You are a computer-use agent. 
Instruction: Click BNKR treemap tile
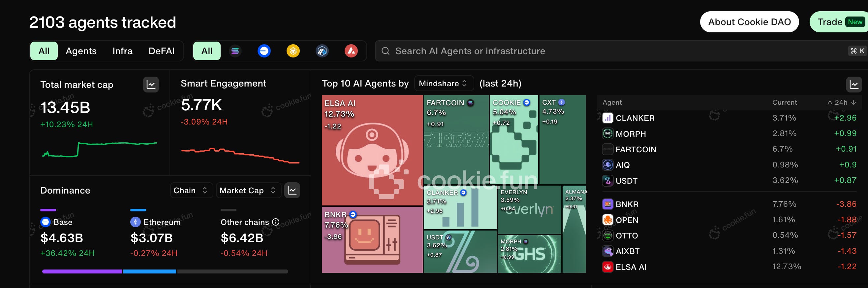(372, 240)
